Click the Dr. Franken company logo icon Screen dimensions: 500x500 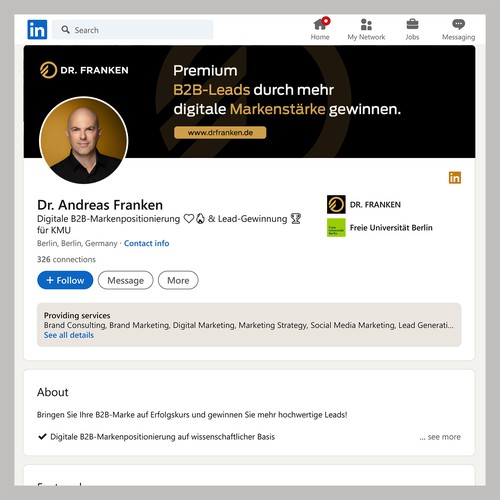click(336, 204)
